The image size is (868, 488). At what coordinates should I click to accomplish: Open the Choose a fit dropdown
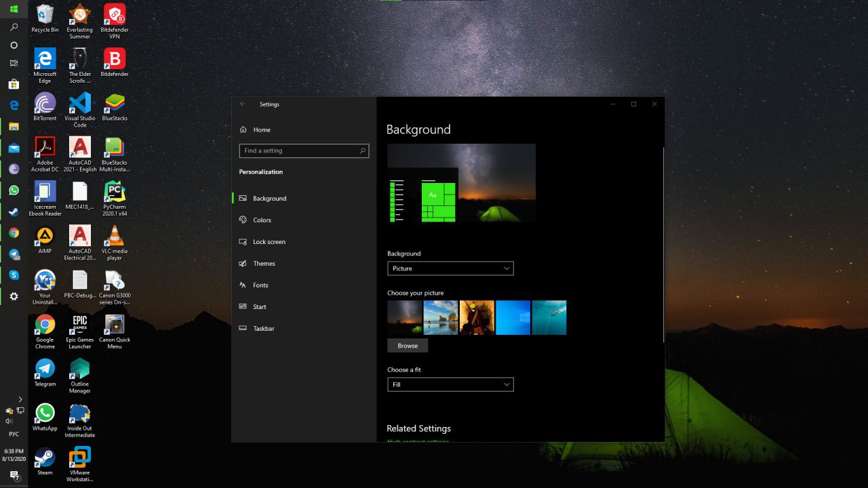click(x=450, y=384)
